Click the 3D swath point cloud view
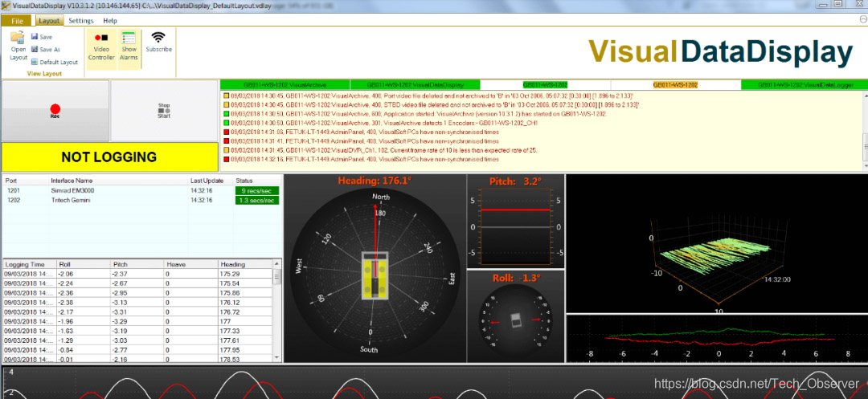 pos(717,243)
